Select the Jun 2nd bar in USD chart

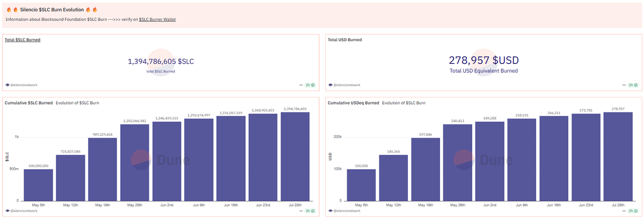[x=490, y=161]
